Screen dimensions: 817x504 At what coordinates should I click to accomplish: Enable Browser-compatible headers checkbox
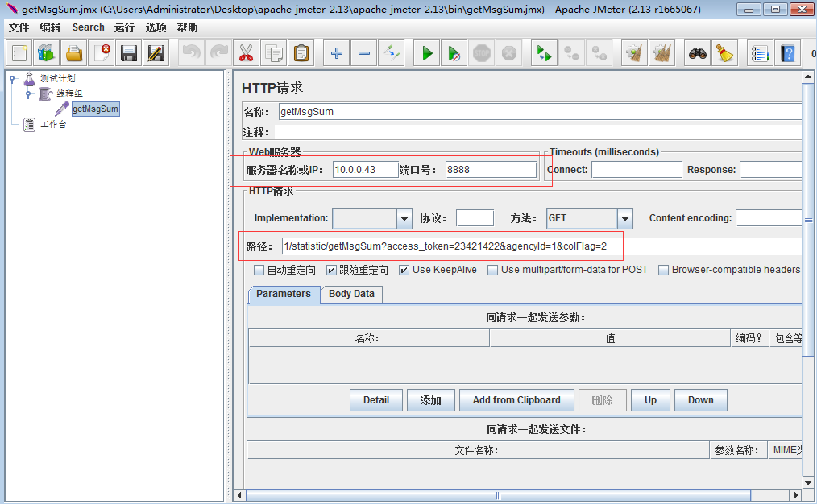[x=663, y=271]
